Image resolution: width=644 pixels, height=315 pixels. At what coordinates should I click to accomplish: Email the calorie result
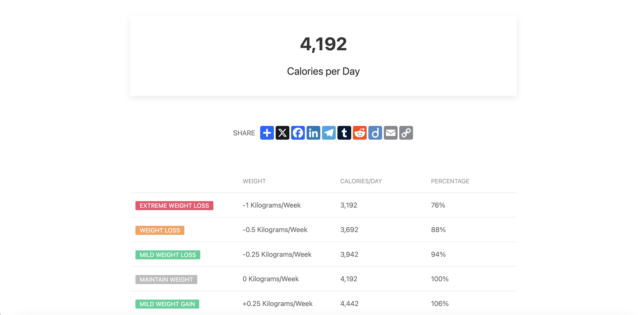pyautogui.click(x=391, y=133)
